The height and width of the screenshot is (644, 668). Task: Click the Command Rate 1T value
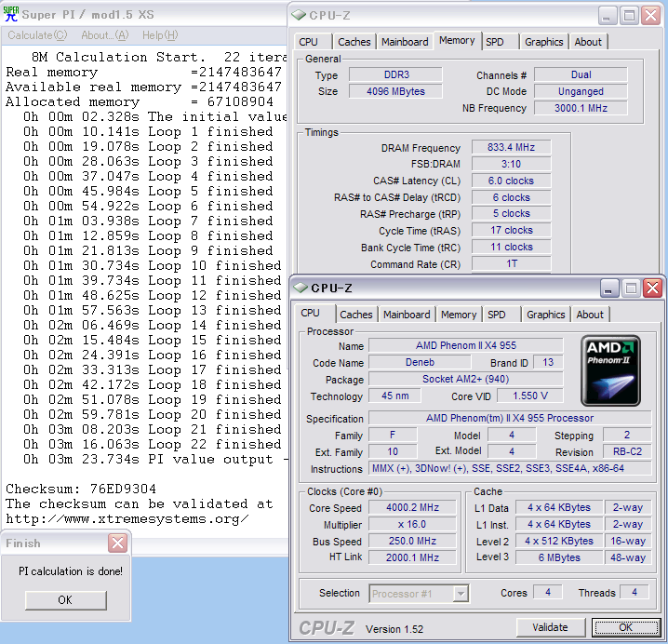pos(511,263)
